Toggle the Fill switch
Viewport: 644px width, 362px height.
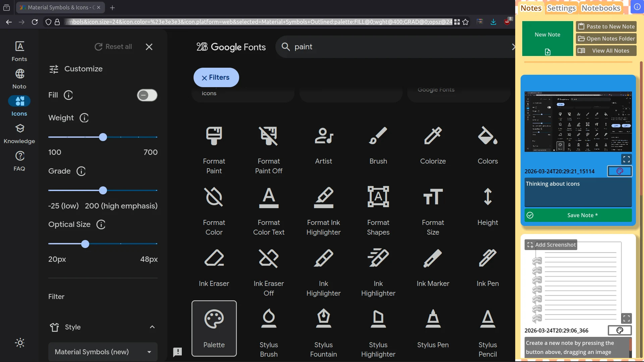point(147,95)
